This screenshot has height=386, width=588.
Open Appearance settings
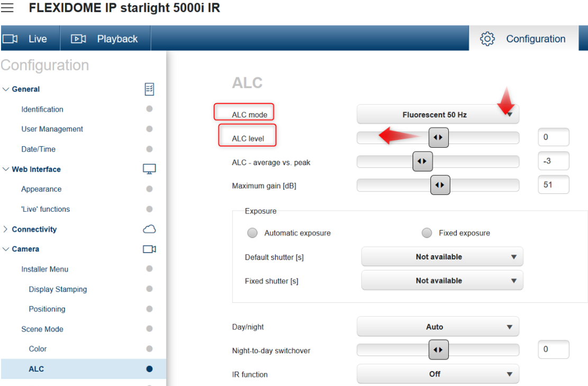[x=41, y=189]
